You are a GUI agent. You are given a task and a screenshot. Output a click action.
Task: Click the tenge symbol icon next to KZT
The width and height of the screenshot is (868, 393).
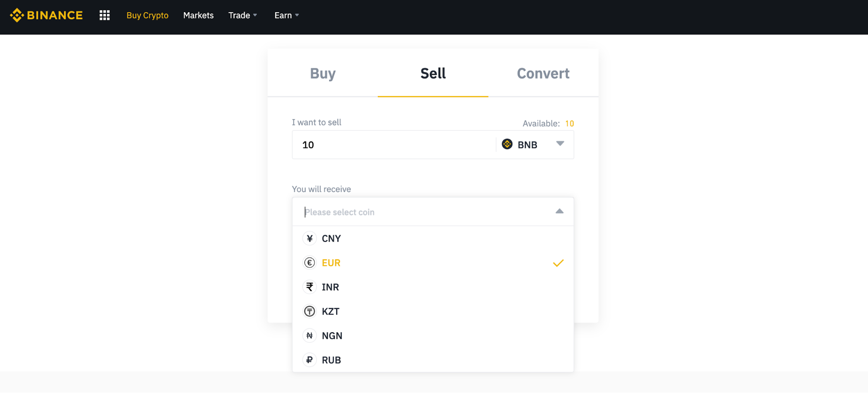tap(309, 311)
